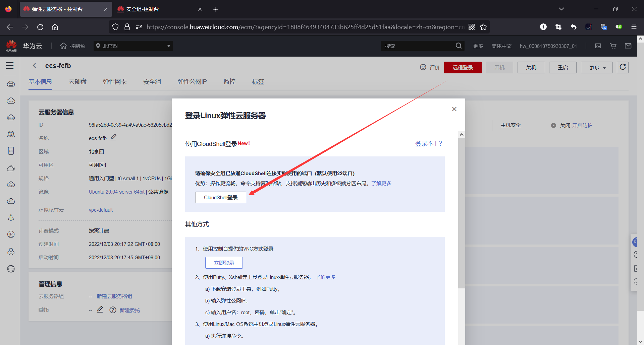Open the 登录不上? help link

point(429,143)
